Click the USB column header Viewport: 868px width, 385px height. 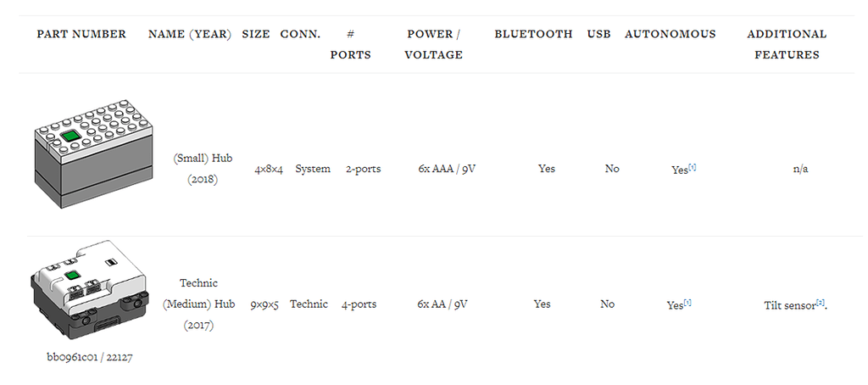coord(598,35)
